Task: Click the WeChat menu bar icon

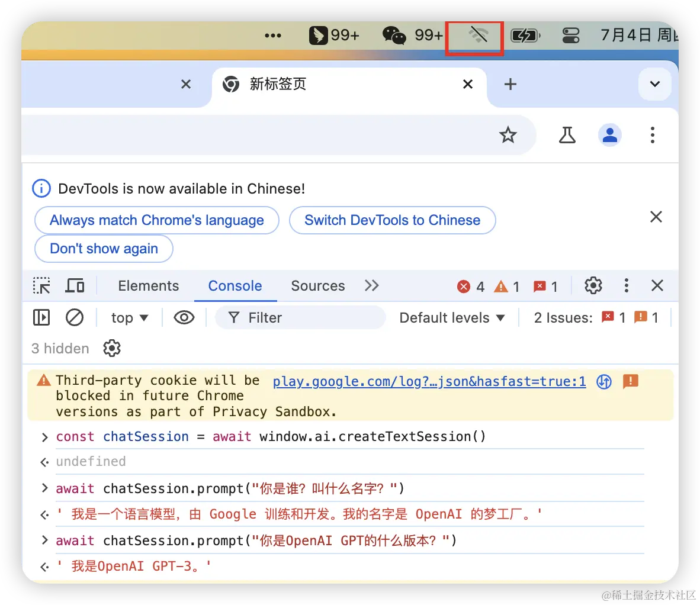Action: click(394, 35)
